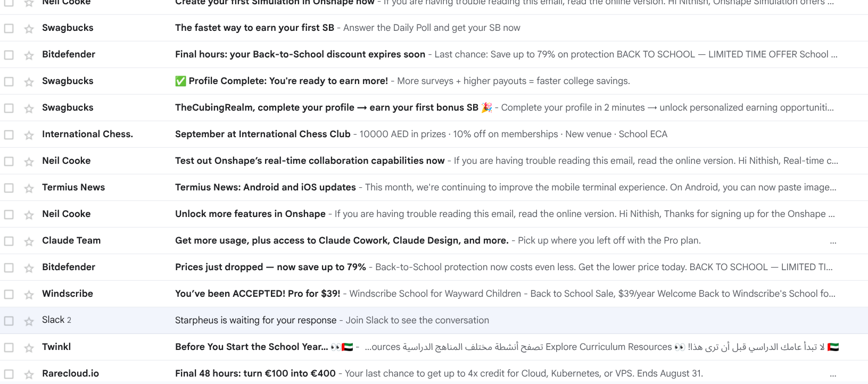Tick checkbox for Unlock more features in Onshape
The width and height of the screenshot is (868, 384).
pyautogui.click(x=9, y=214)
